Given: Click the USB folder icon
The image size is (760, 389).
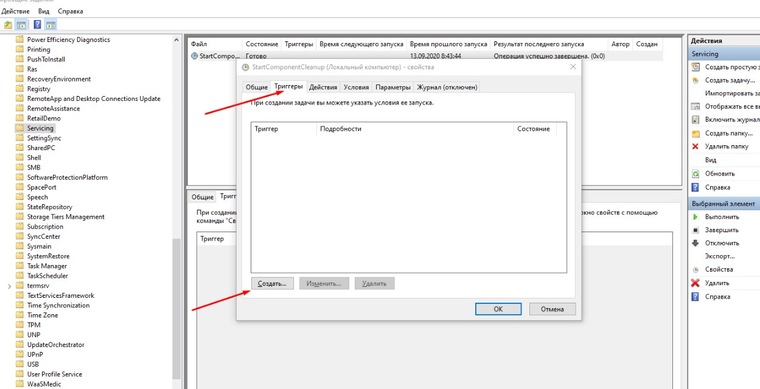Looking at the screenshot, I should coord(19,364).
